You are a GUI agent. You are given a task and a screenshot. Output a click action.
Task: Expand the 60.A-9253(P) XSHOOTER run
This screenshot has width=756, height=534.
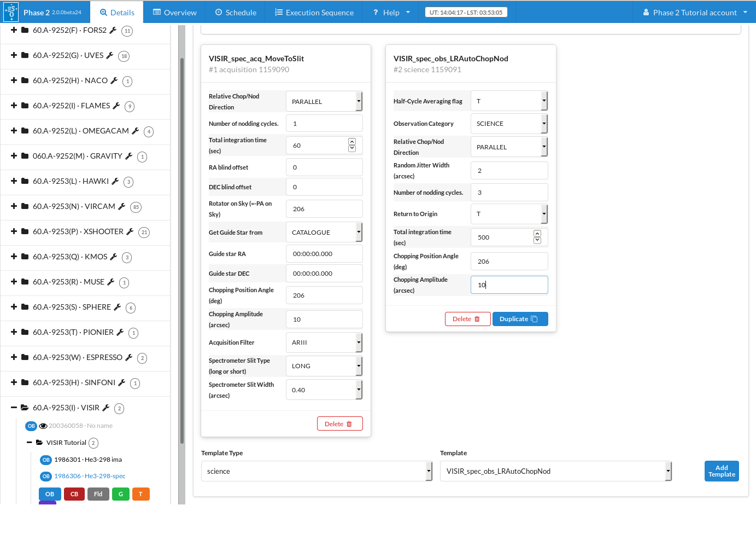point(14,231)
